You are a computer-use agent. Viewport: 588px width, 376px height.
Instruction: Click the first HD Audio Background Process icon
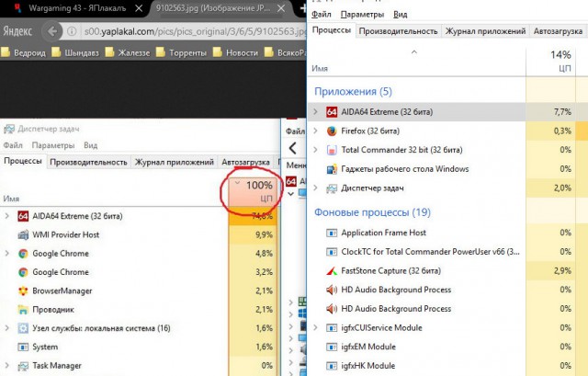[x=332, y=290]
